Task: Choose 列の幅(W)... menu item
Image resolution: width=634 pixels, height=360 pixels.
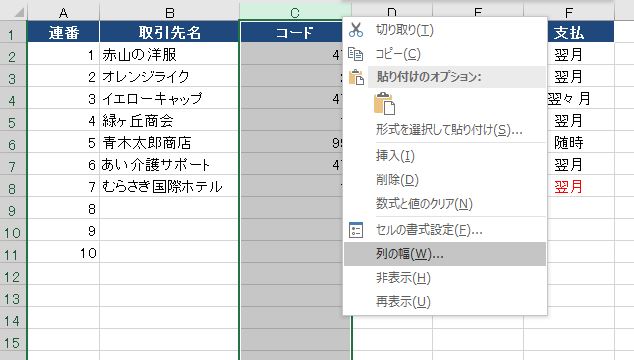Action: [445, 254]
